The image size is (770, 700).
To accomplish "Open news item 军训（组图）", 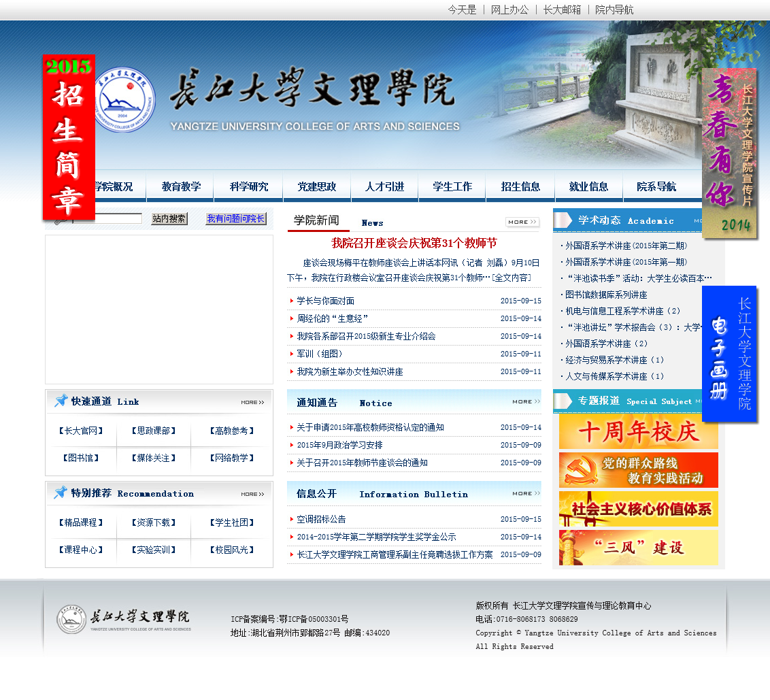I will click(320, 354).
